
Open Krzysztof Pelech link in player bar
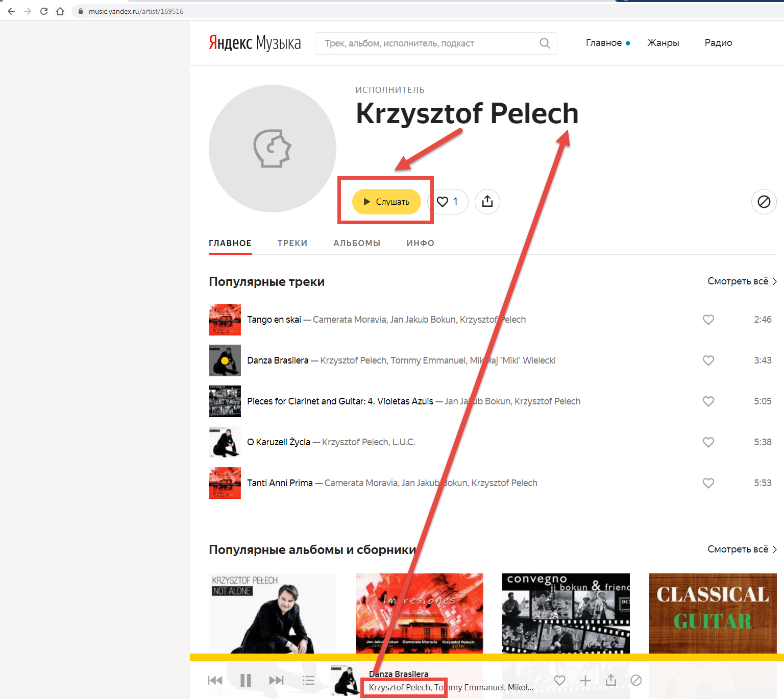(x=400, y=687)
